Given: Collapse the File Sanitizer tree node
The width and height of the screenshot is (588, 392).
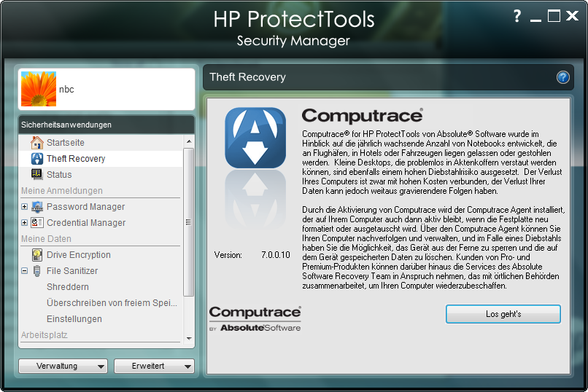Looking at the screenshot, I should pyautogui.click(x=24, y=271).
